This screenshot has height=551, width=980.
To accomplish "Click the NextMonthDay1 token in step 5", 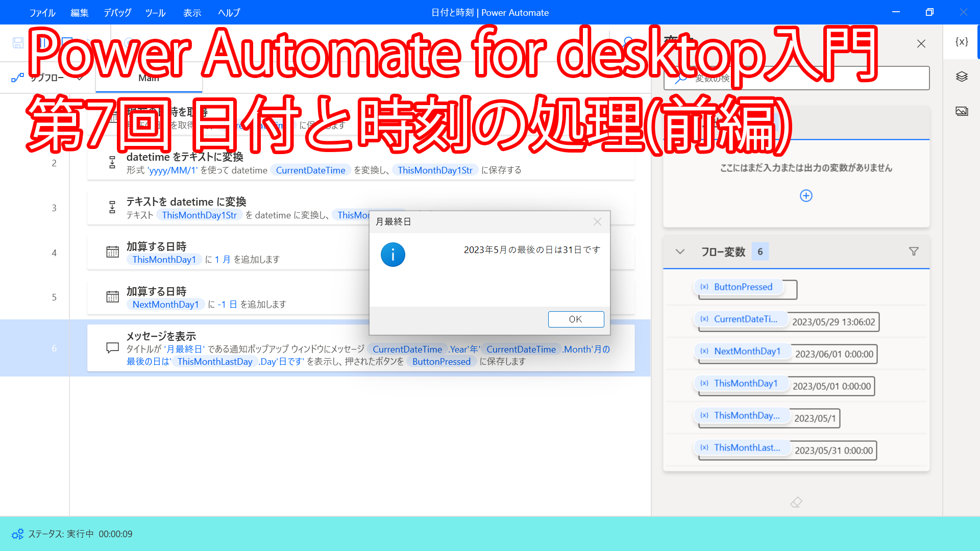I will (166, 305).
